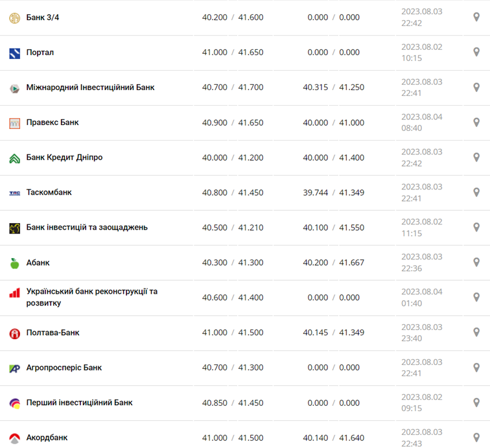Click the location pin for Портал
The image size is (490, 448).
tap(476, 53)
